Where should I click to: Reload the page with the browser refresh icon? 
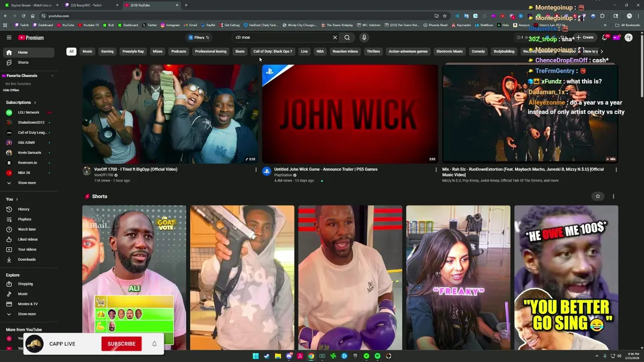point(23,16)
